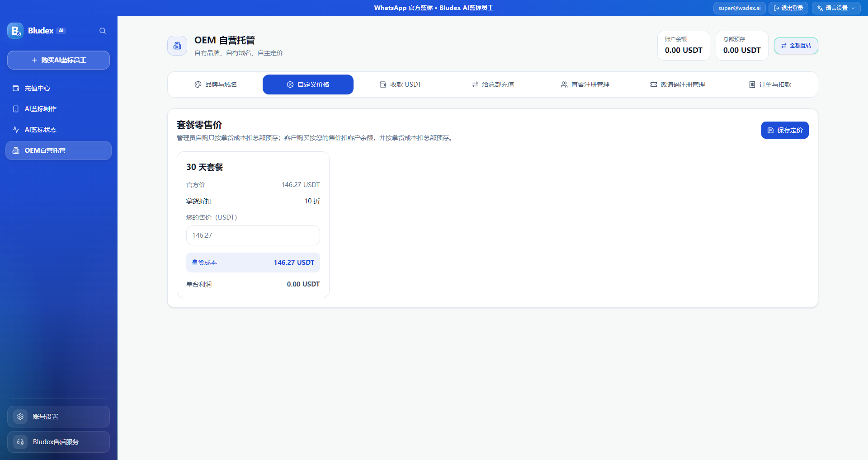Click the pulse icon next to AI蓝标状态

pos(16,130)
